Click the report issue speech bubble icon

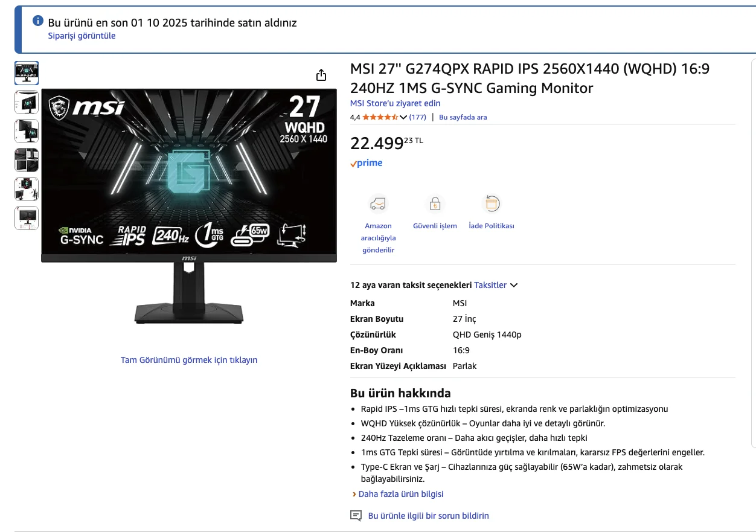tap(356, 516)
